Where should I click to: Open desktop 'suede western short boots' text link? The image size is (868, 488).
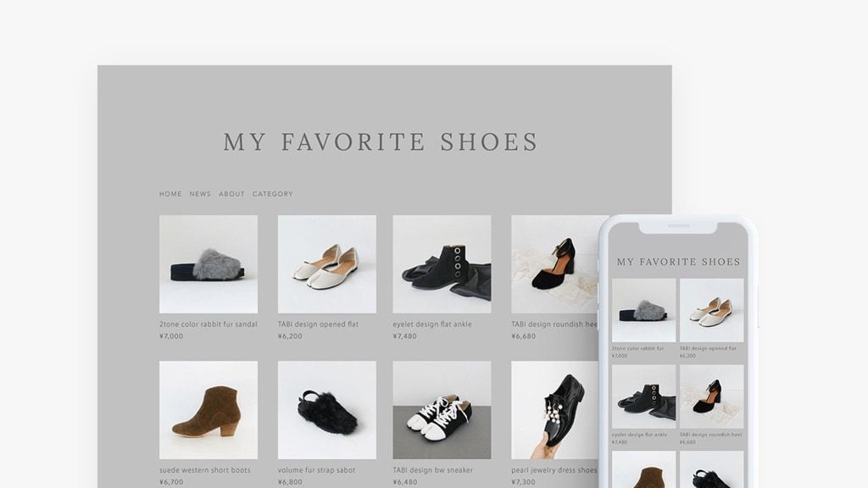click(x=205, y=470)
